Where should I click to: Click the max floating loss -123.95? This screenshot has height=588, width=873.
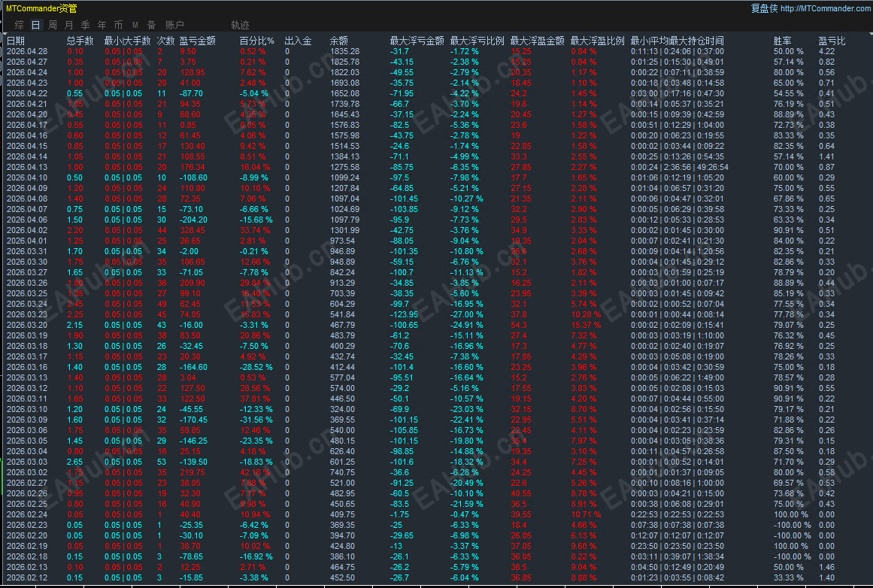pos(404,314)
